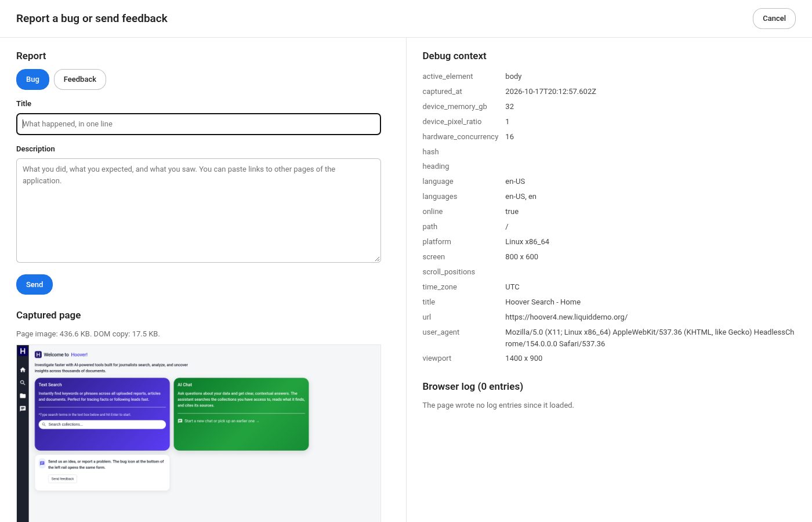Select the Feedback report type
812x522 pixels.
(x=80, y=79)
